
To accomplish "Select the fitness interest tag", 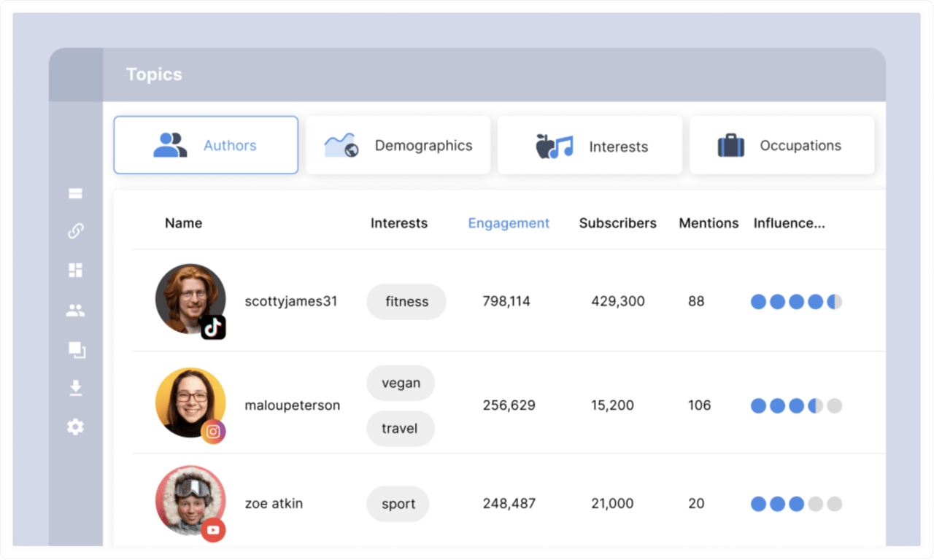I will [406, 301].
